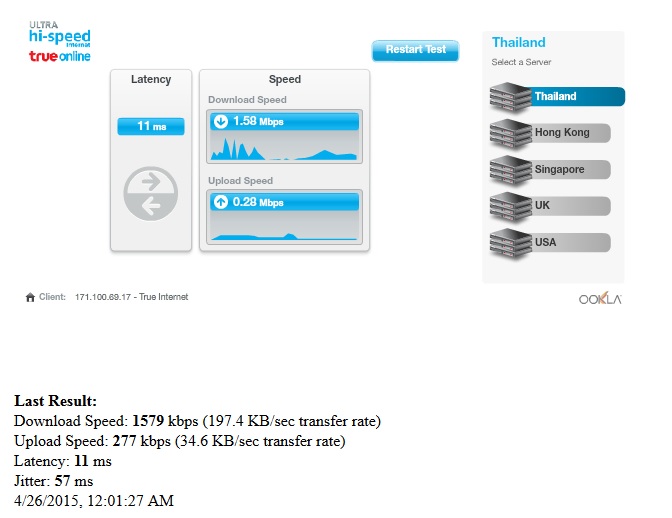Click the 11 ms latency value
The height and width of the screenshot is (518, 672).
151,126
